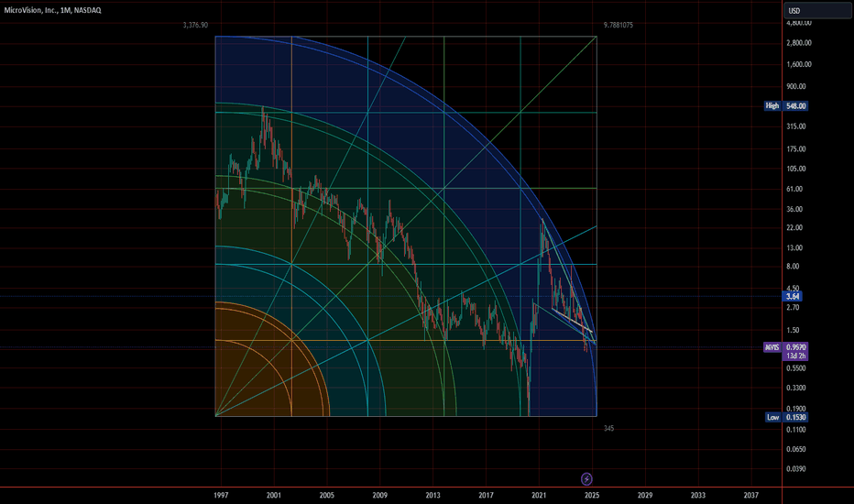Click the 1997 time axis label
Screen dimensions: 854x504
click(221, 495)
